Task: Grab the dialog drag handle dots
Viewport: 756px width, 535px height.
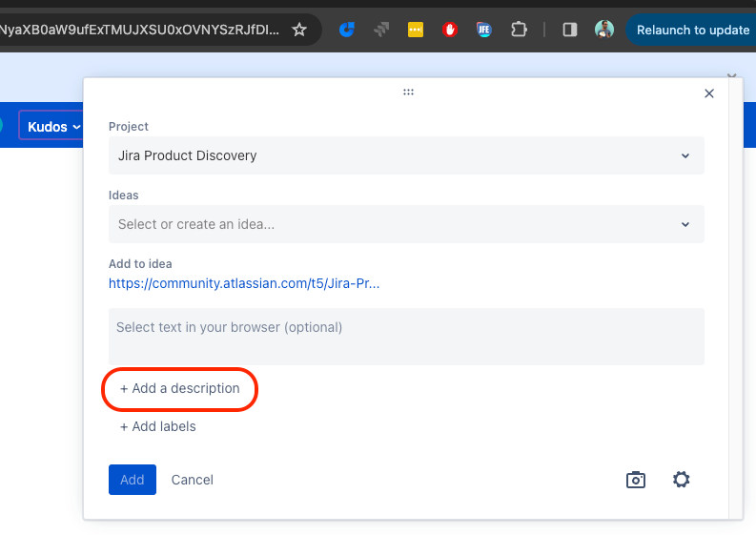Action: (408, 93)
